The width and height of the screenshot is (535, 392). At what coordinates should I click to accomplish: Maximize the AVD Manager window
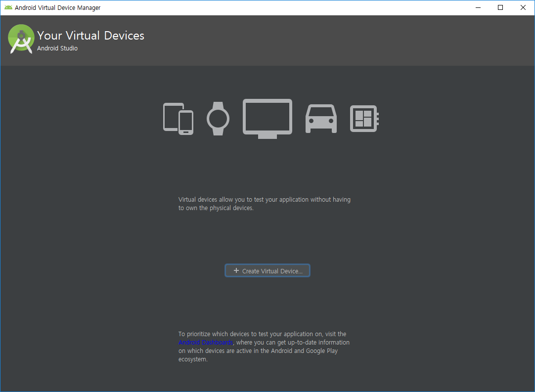click(500, 7)
